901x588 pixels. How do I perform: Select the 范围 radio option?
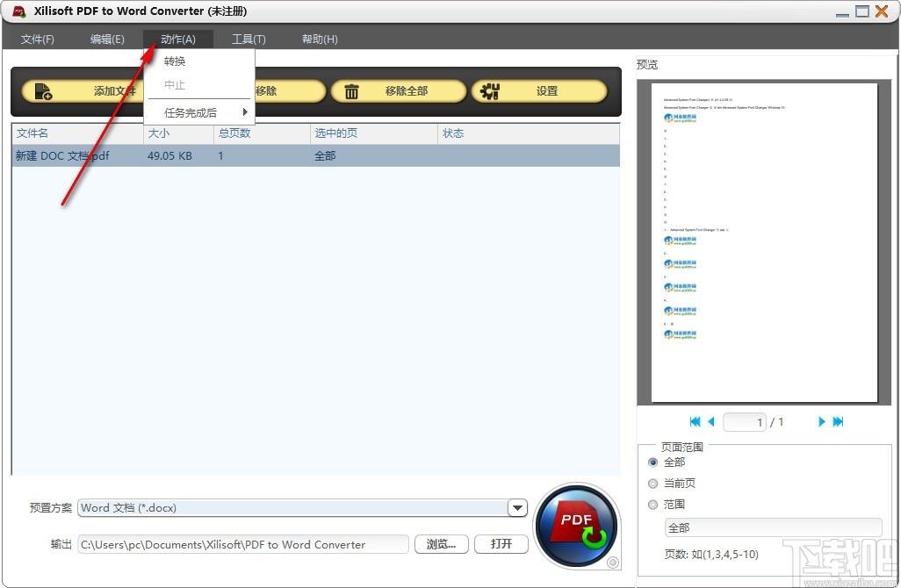pos(652,505)
